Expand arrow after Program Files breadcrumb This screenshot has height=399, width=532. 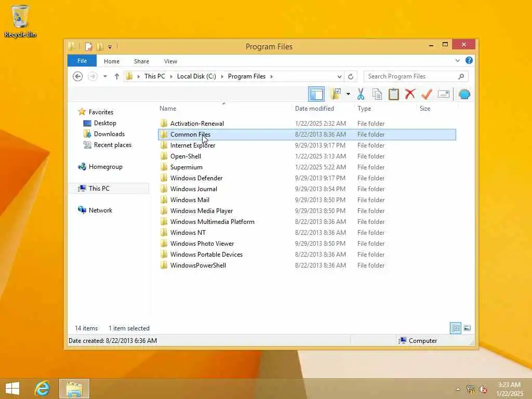[x=271, y=76]
